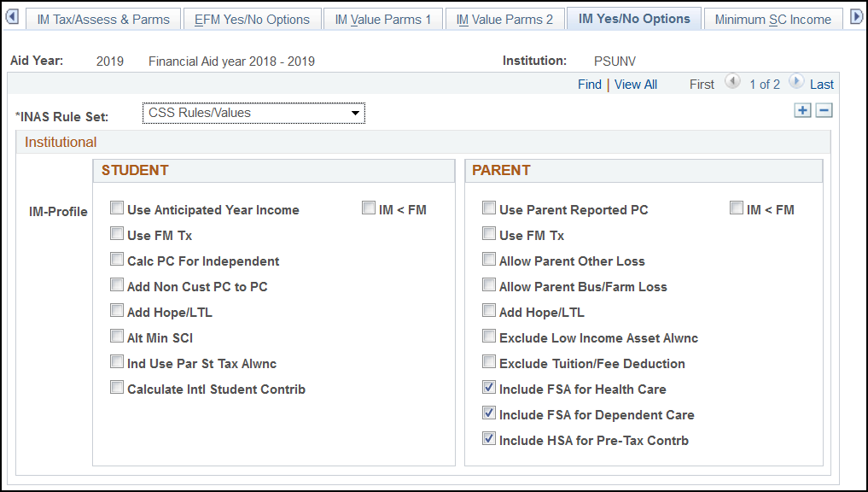The width and height of the screenshot is (868, 492).
Task: Delete the row with minus icon
Action: (824, 110)
